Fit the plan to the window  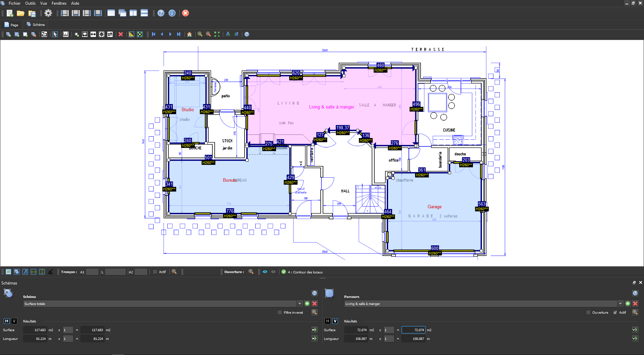217,34
